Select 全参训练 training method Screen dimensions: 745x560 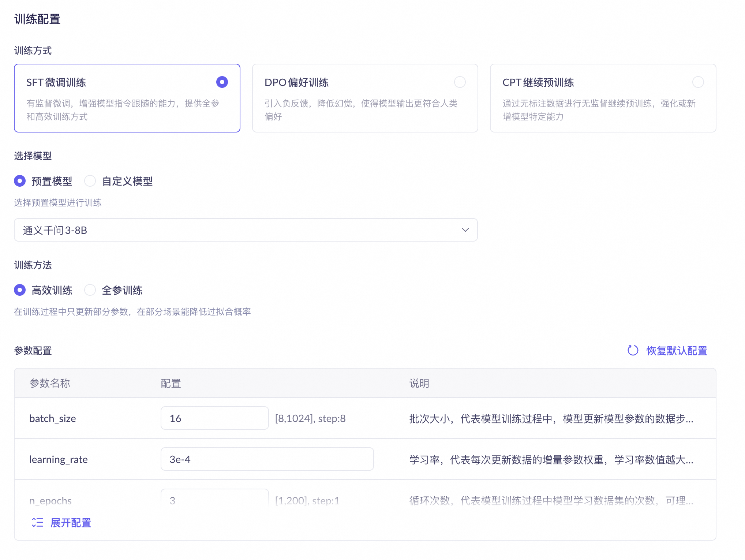tap(90, 290)
